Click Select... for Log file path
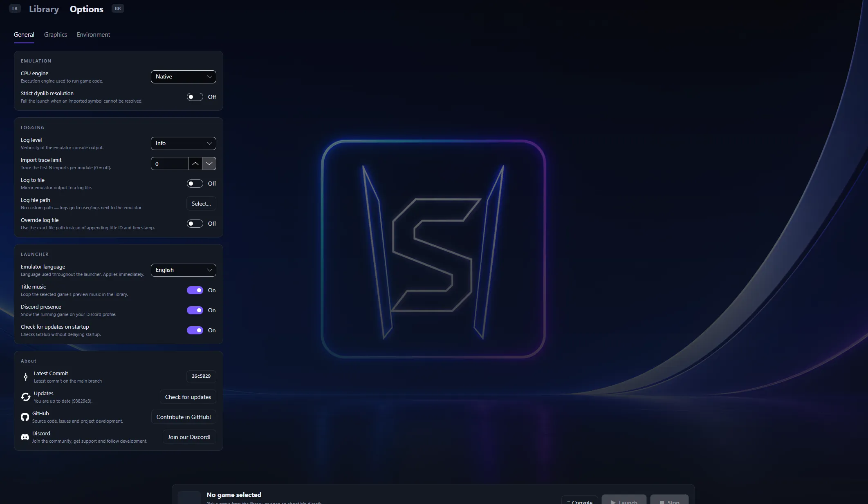This screenshot has height=504, width=868. pos(202,204)
